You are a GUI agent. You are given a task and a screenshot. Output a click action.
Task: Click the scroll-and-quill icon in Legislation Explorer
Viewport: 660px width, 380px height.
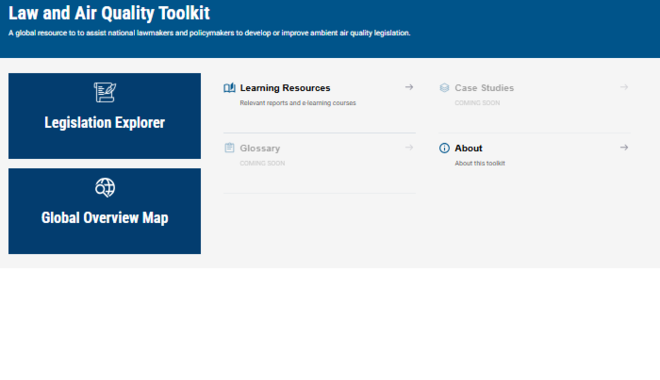(105, 92)
